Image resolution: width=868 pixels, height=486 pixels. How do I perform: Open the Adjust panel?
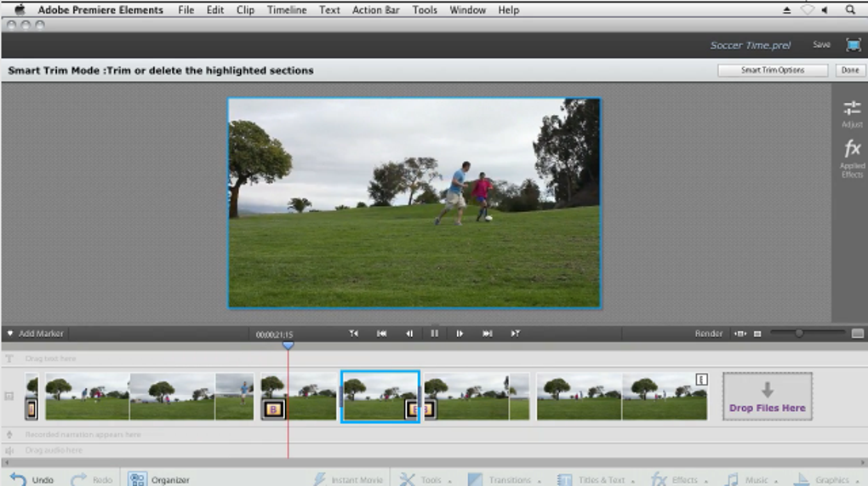(x=852, y=112)
